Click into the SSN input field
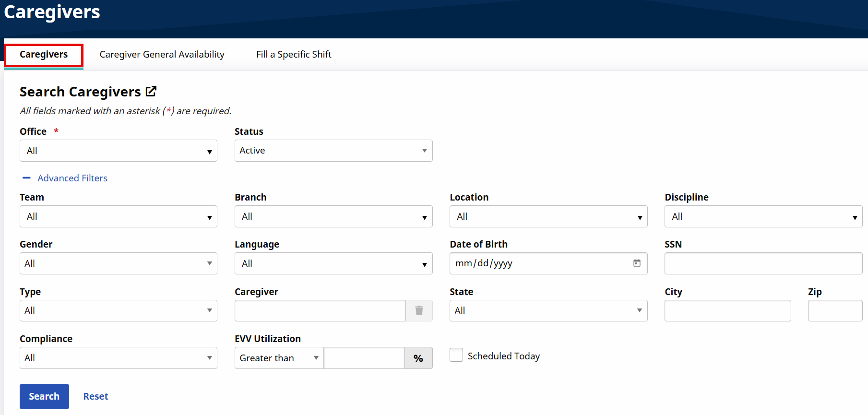The height and width of the screenshot is (415, 868). pyautogui.click(x=763, y=263)
